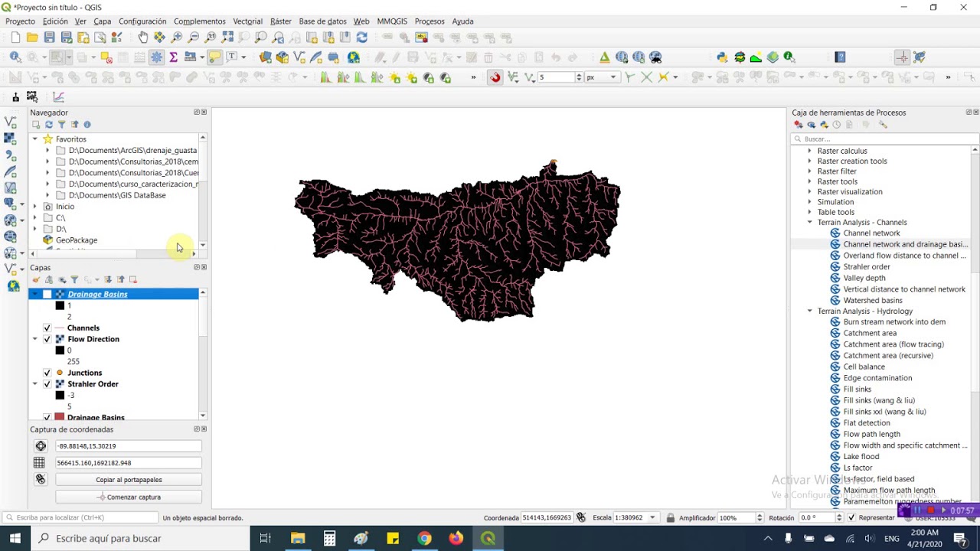Uncheck the Flow Direction layer
The width and height of the screenshot is (980, 551).
pyautogui.click(x=47, y=339)
